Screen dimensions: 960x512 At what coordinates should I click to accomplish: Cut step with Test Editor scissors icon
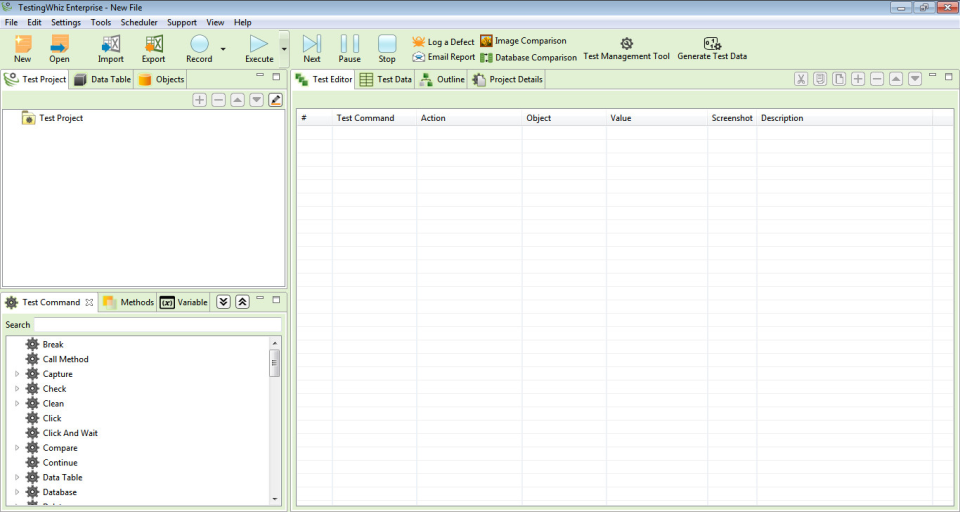(801, 79)
